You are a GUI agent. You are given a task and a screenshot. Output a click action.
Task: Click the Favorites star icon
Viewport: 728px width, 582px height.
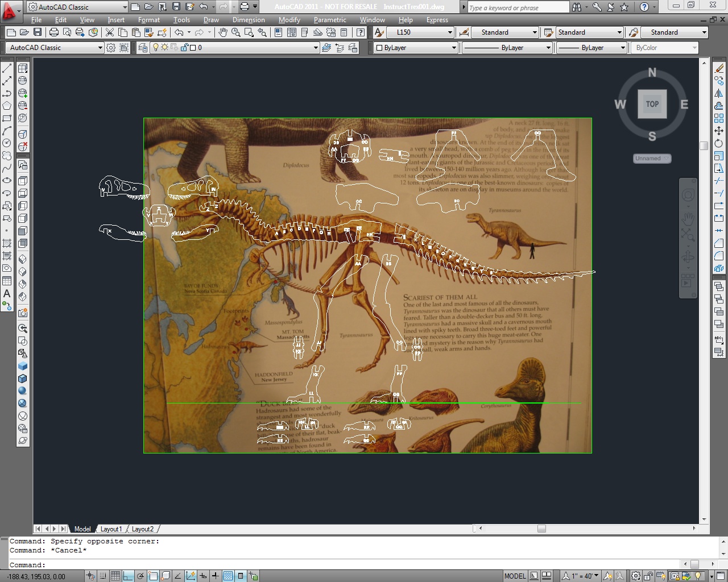[x=624, y=7]
